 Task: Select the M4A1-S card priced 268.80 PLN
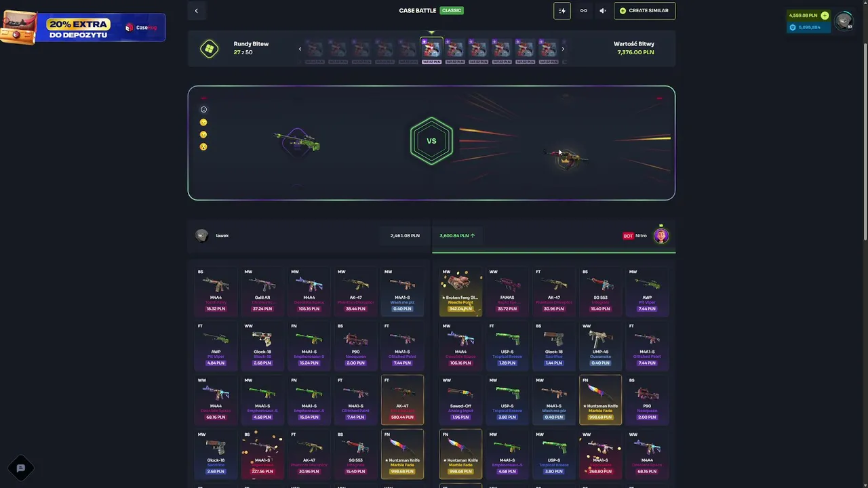pos(601,453)
